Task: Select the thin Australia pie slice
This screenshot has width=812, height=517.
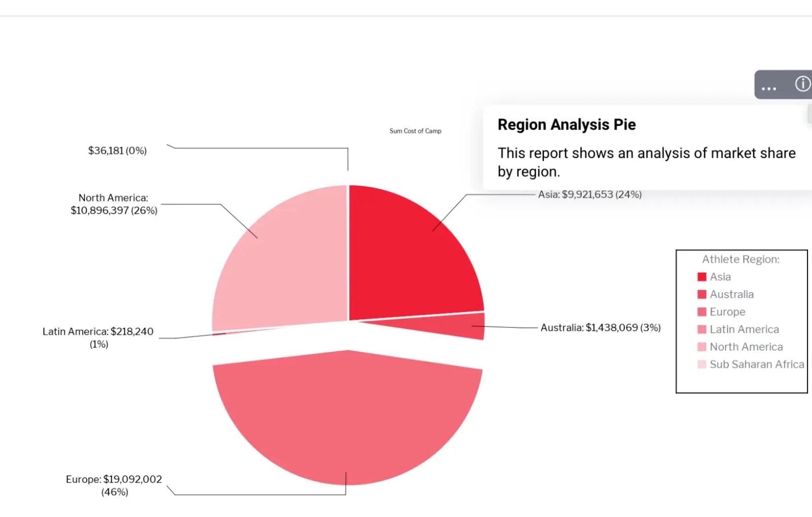Action: click(x=457, y=326)
